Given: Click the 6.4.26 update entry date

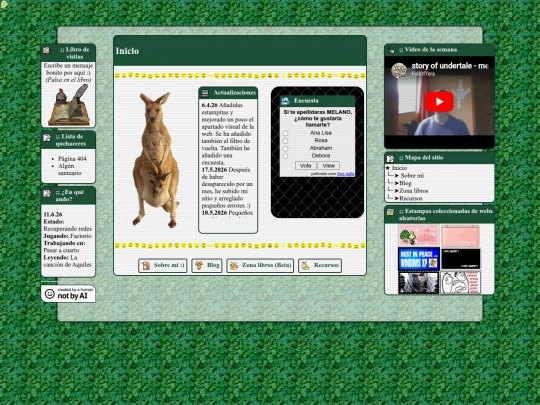Looking at the screenshot, I should click(x=209, y=105).
